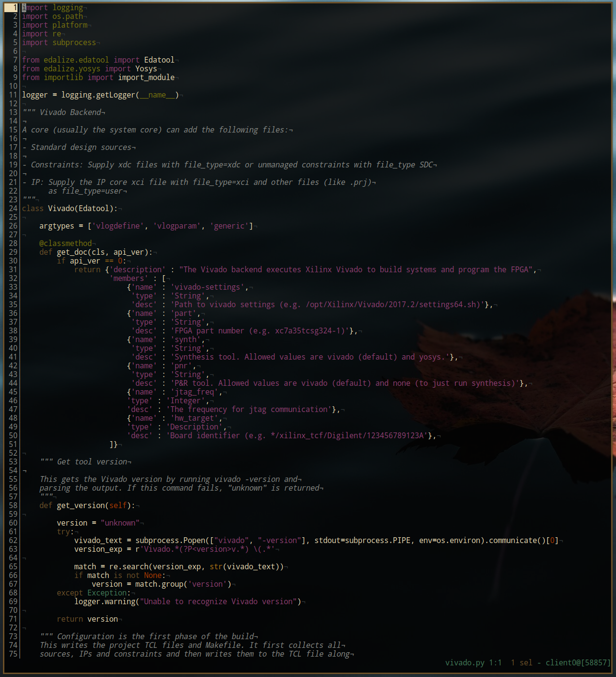This screenshot has height=677, width=616.
Task: Click 're.search' in the match assignment
Action: (x=129, y=566)
